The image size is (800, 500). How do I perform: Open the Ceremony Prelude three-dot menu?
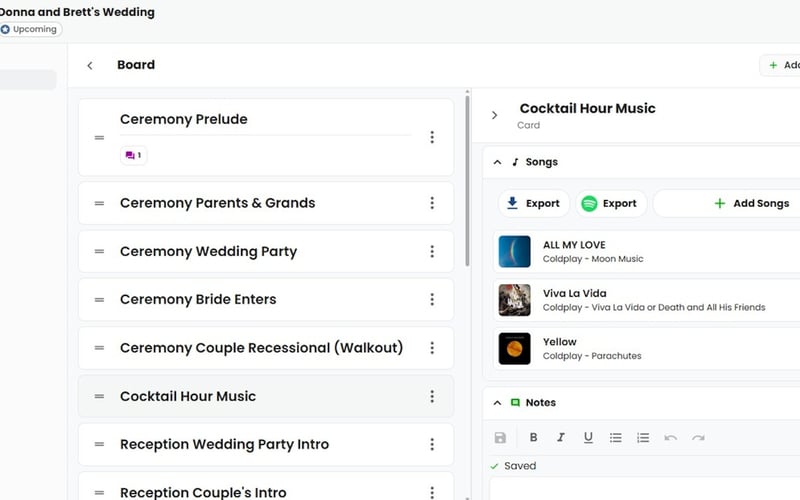coord(432,137)
